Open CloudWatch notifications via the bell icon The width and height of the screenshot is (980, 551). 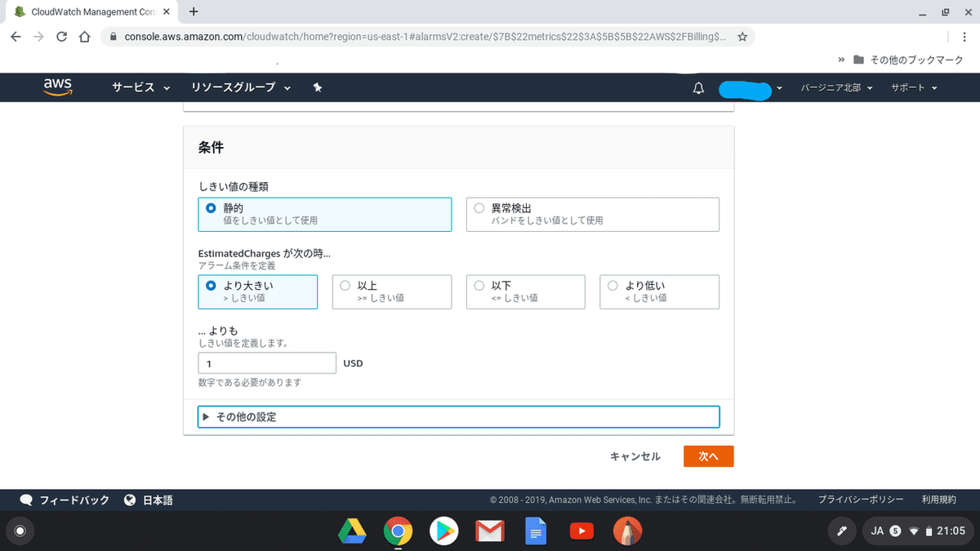tap(698, 87)
